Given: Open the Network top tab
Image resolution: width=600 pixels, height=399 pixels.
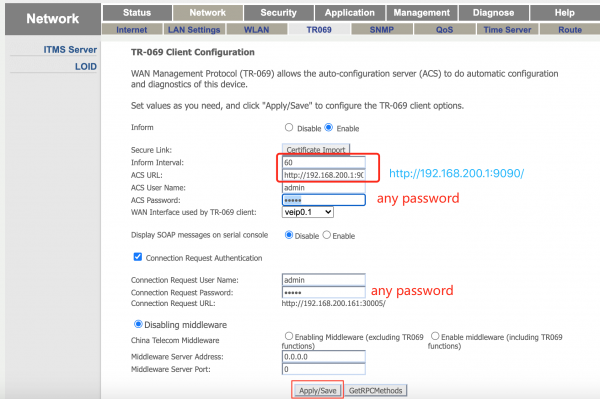Looking at the screenshot, I should click(207, 13).
